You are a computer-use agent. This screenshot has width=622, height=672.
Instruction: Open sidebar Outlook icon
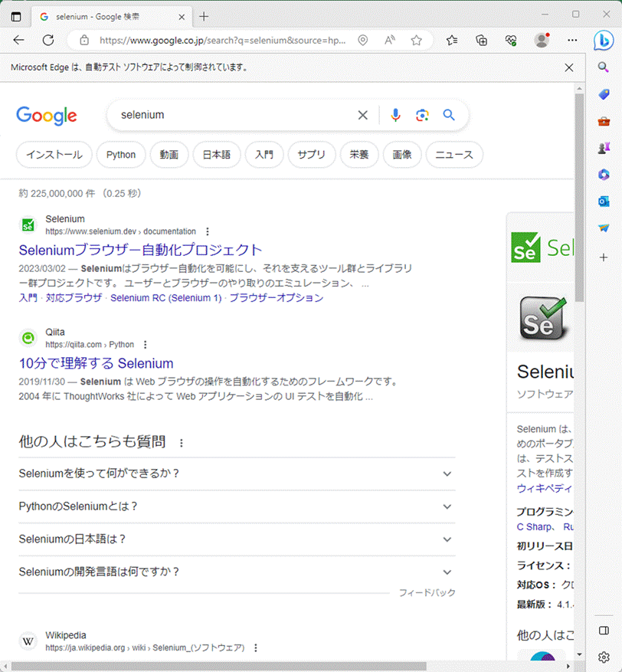pyautogui.click(x=604, y=202)
